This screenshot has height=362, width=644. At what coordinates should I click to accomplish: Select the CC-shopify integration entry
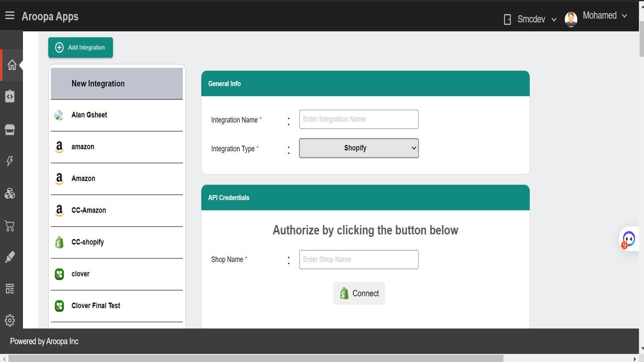87,242
